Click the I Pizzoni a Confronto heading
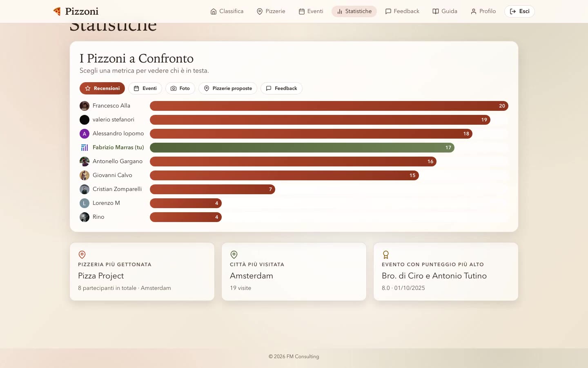This screenshot has height=368, width=588. [x=136, y=58]
